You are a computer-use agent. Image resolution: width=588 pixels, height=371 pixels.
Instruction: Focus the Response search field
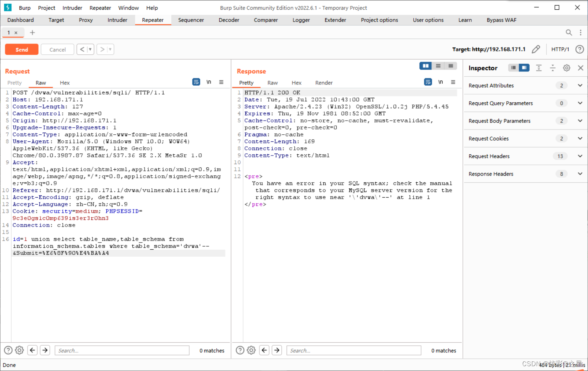pos(354,351)
